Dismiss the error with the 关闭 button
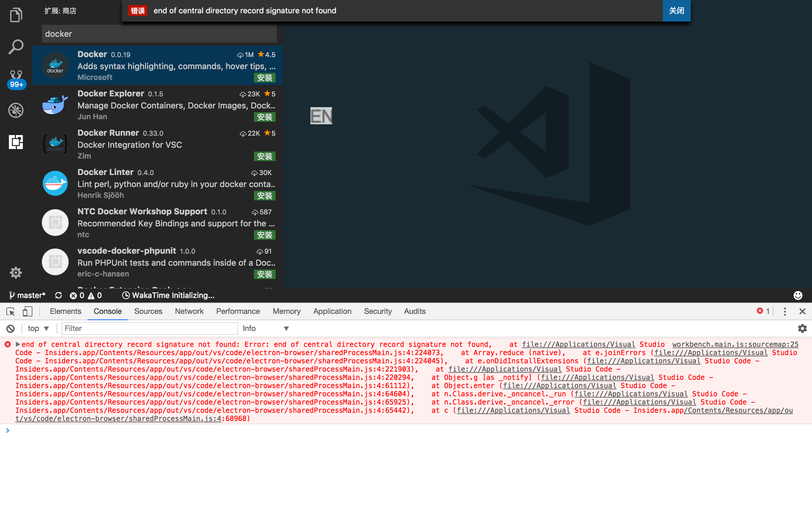 click(676, 10)
